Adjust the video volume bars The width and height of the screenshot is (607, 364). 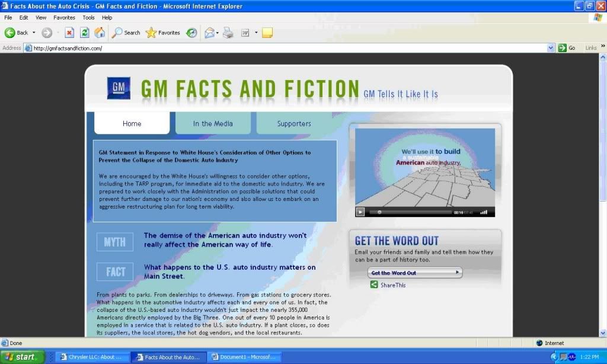(484, 212)
